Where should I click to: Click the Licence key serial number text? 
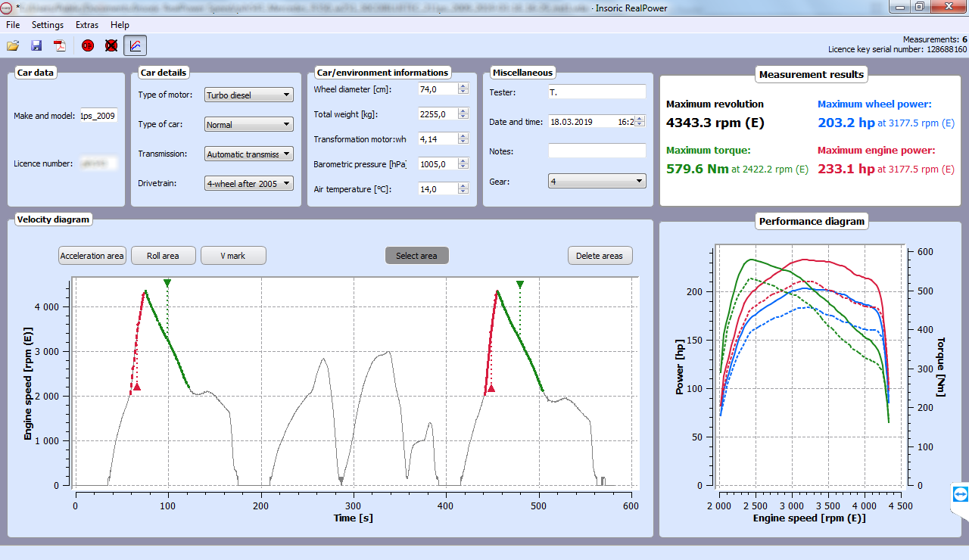point(898,49)
